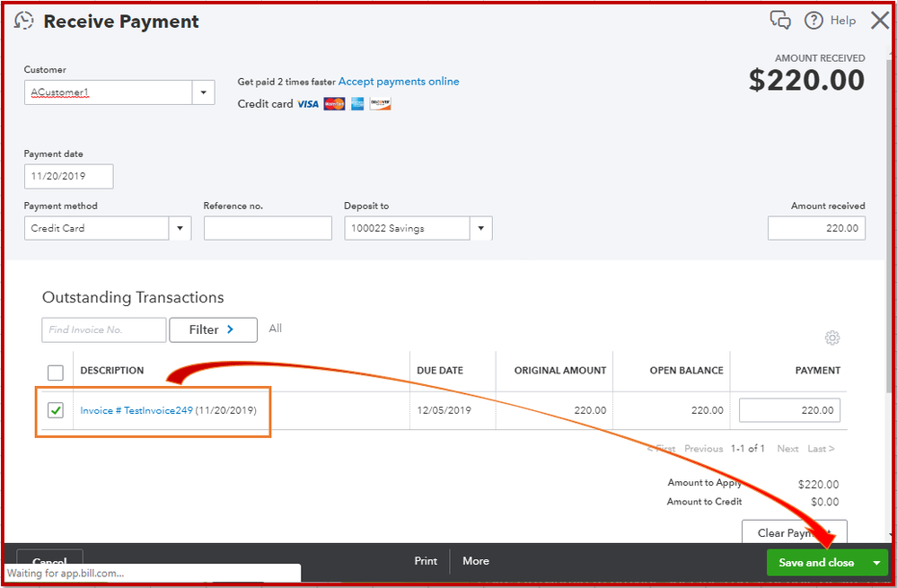Click the Help question mark icon
The height and width of the screenshot is (588, 897).
[x=813, y=21]
